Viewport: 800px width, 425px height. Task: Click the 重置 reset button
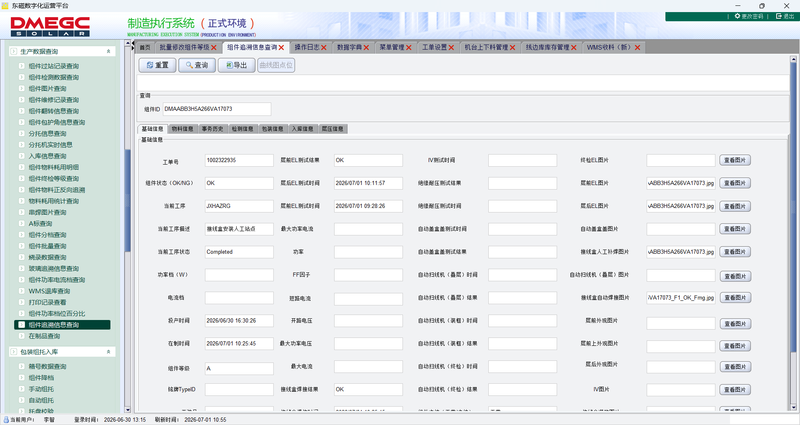point(157,65)
